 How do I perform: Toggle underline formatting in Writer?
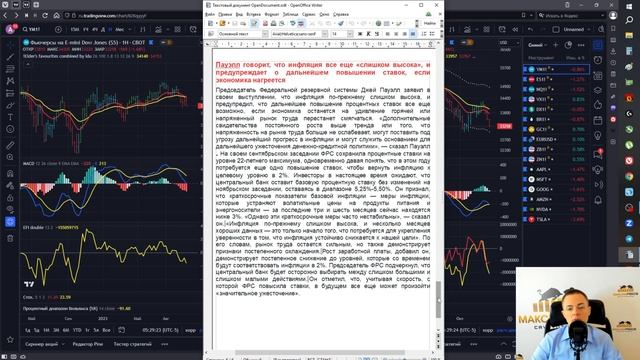point(376,34)
